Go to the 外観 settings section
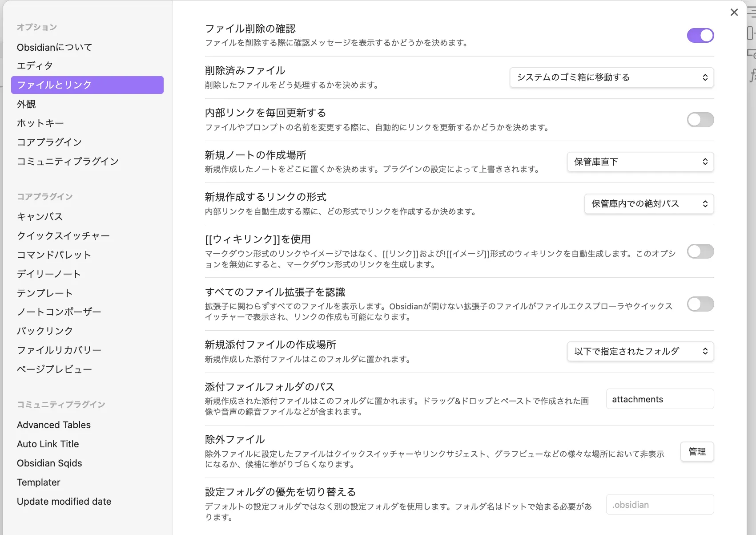This screenshot has height=535, width=756. [x=26, y=104]
